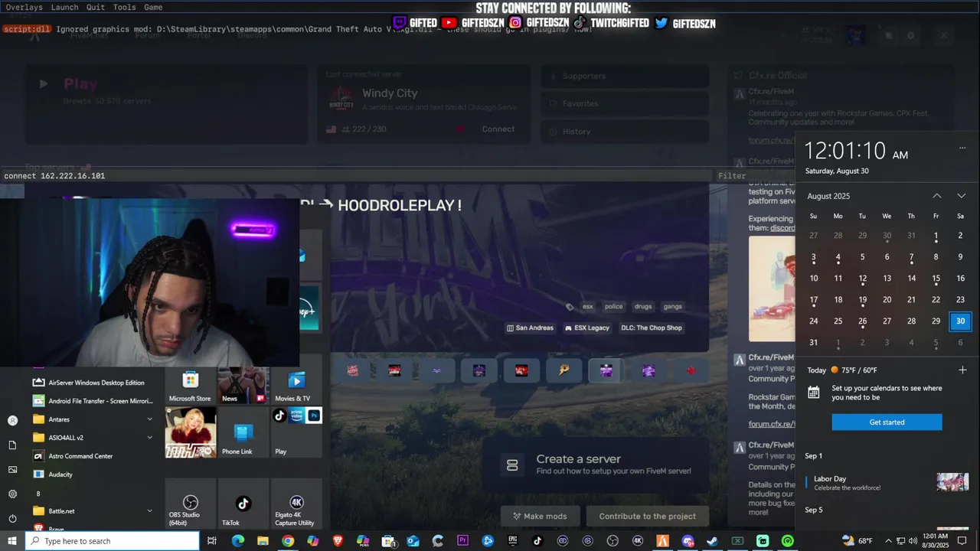
Task: Launch Astro Command Center from app list
Action: point(92,456)
